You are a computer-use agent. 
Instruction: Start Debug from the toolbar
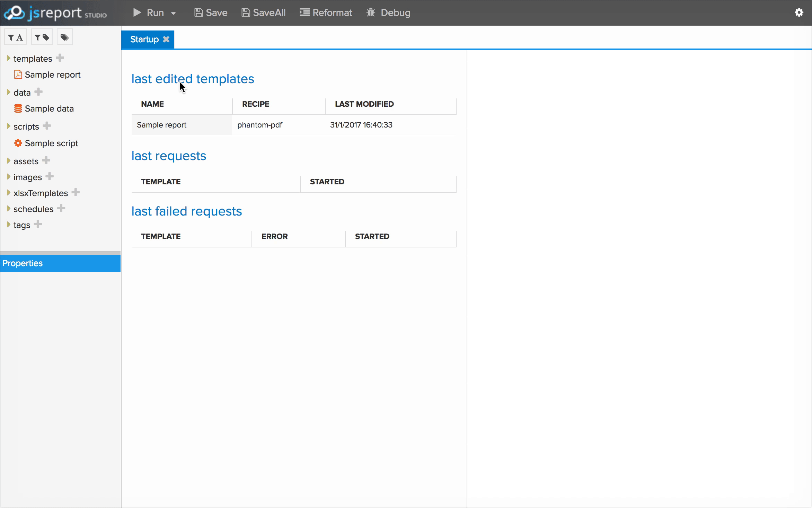pos(388,13)
